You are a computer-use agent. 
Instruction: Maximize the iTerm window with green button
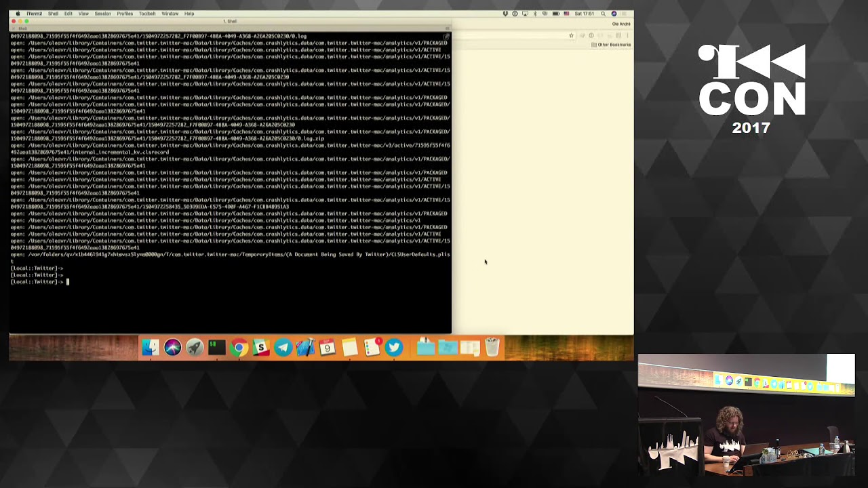(27, 21)
